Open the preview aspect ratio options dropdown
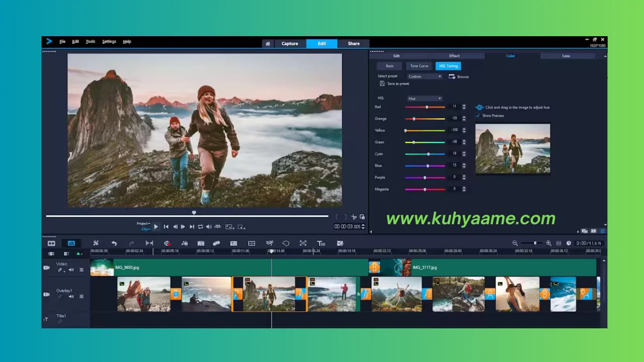The height and width of the screenshot is (362, 644). (x=230, y=227)
